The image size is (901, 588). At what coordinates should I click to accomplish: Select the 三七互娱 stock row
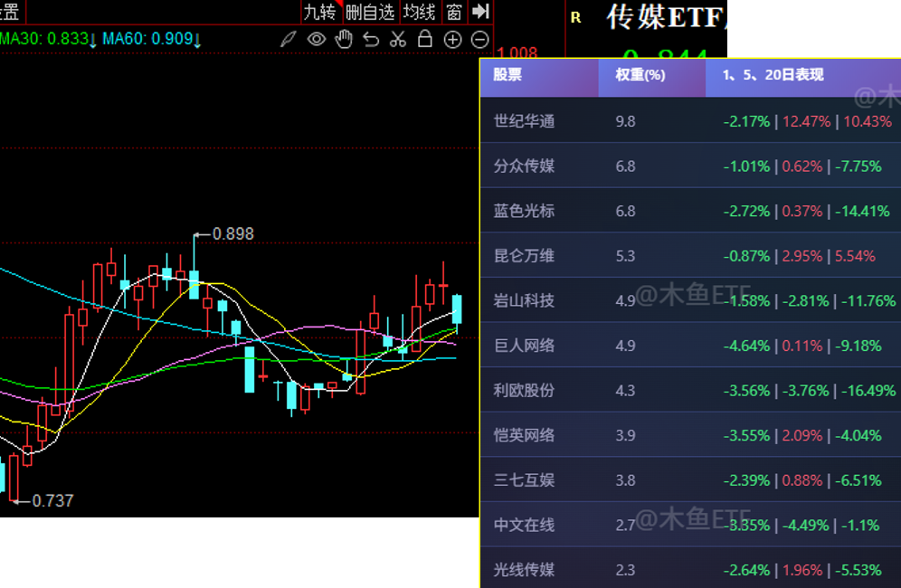click(x=690, y=480)
